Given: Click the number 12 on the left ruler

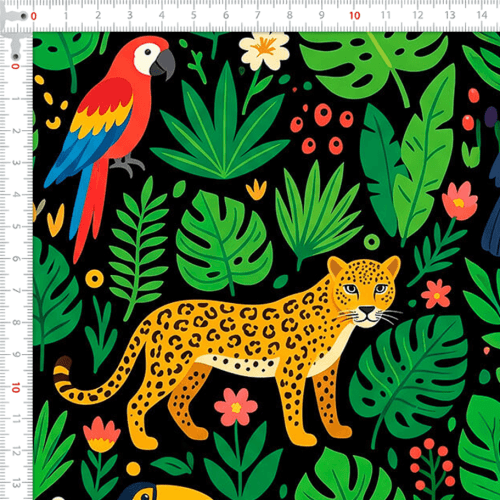Looking at the screenshot, I should [x=16, y=451].
